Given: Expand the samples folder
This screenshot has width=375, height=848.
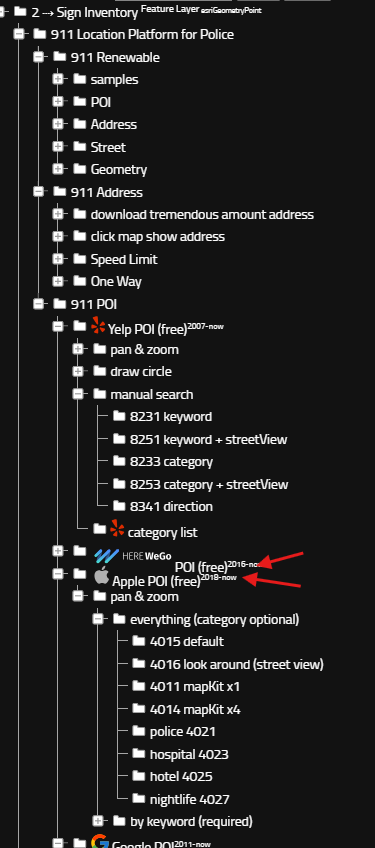Looking at the screenshot, I should tap(58, 80).
